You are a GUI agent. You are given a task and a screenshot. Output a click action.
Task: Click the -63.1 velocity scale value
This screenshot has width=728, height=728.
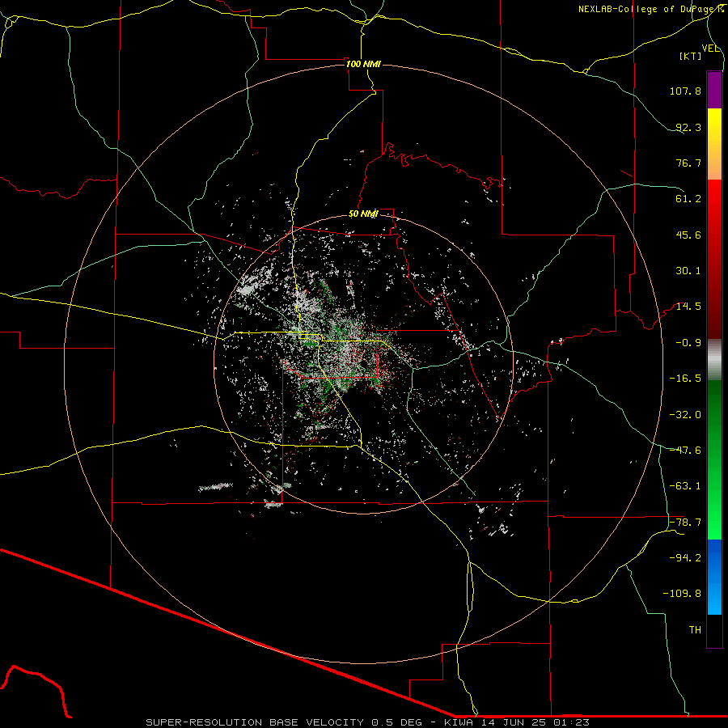click(685, 486)
